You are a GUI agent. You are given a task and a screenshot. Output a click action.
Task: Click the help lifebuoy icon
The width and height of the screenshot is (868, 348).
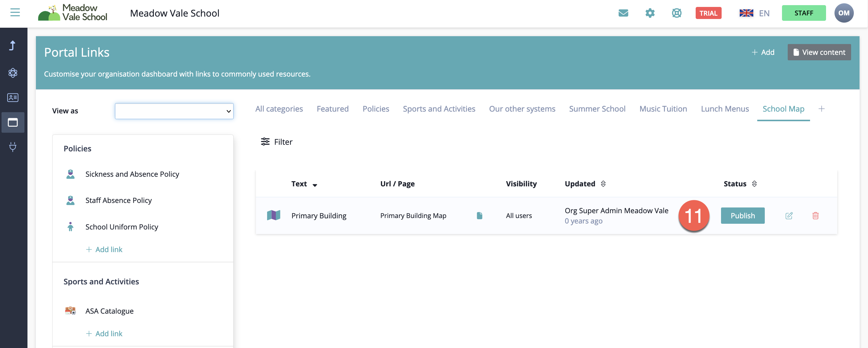(676, 13)
